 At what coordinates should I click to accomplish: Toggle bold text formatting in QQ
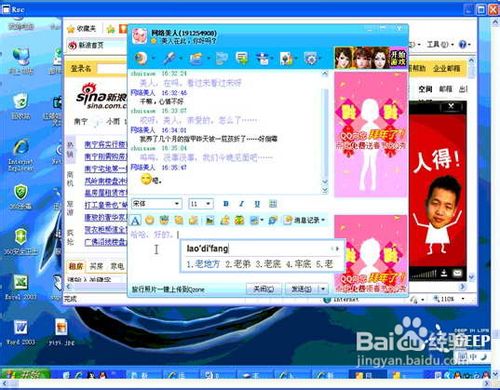(x=226, y=204)
